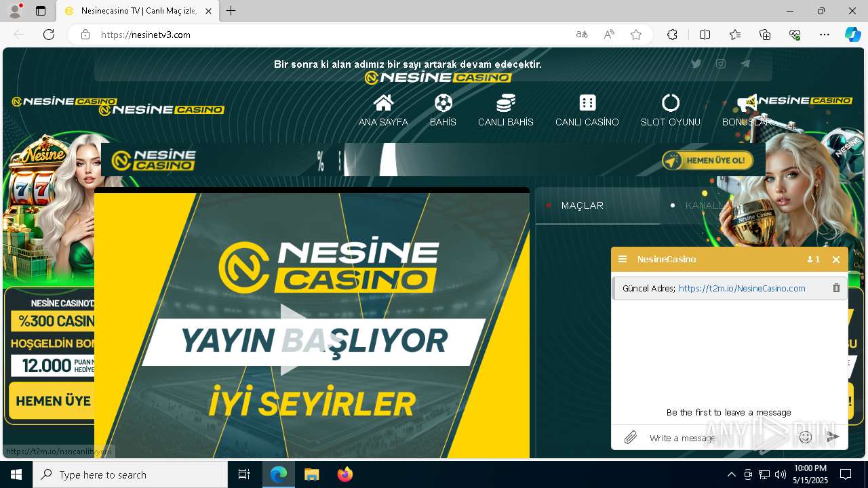The width and height of the screenshot is (868, 488).
Task: Open CANLI BAHİS coins icon
Action: click(506, 103)
